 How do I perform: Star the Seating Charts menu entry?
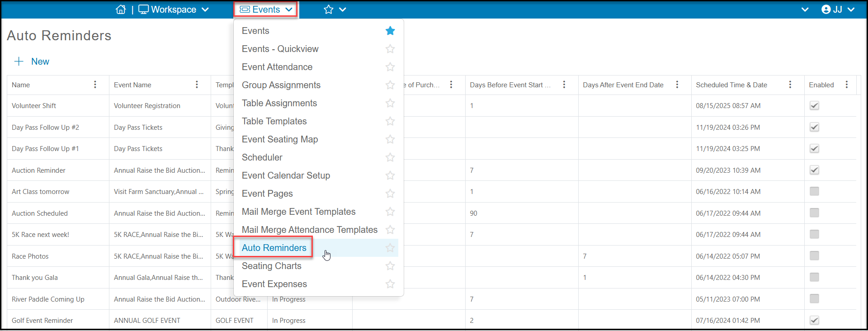click(x=390, y=266)
